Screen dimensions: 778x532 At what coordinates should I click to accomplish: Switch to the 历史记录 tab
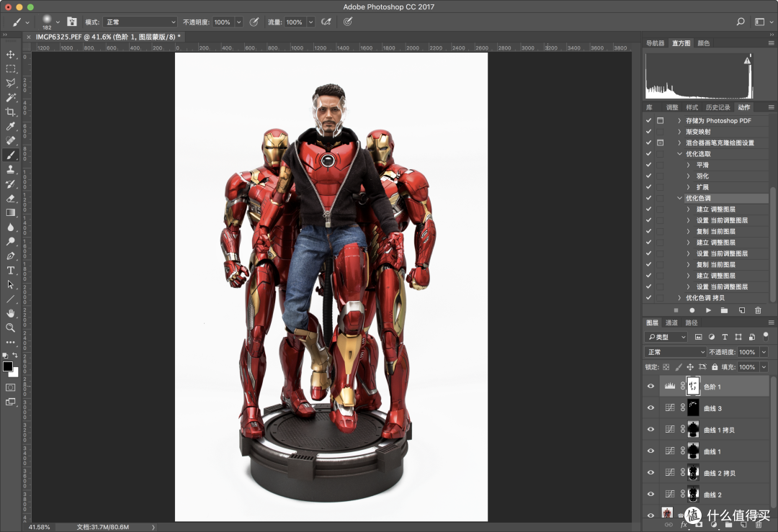717,107
